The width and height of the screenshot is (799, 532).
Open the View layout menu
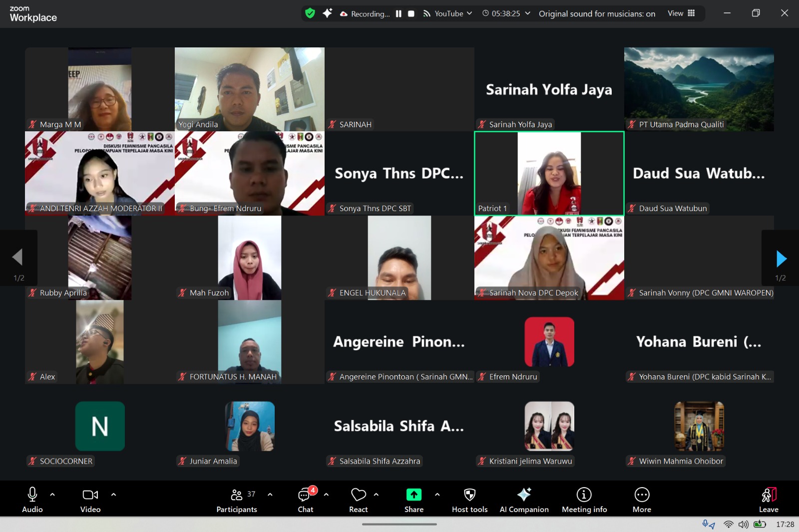[681, 13]
